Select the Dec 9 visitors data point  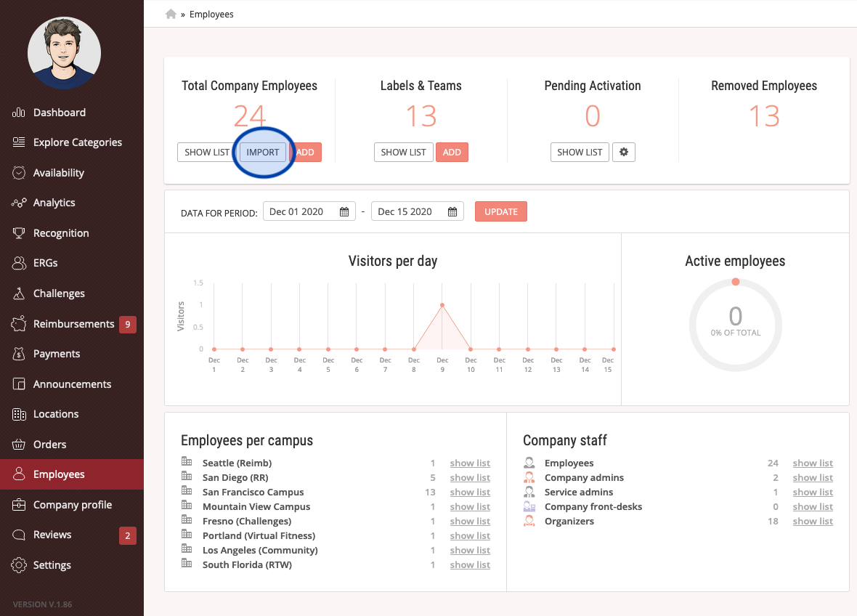442,305
